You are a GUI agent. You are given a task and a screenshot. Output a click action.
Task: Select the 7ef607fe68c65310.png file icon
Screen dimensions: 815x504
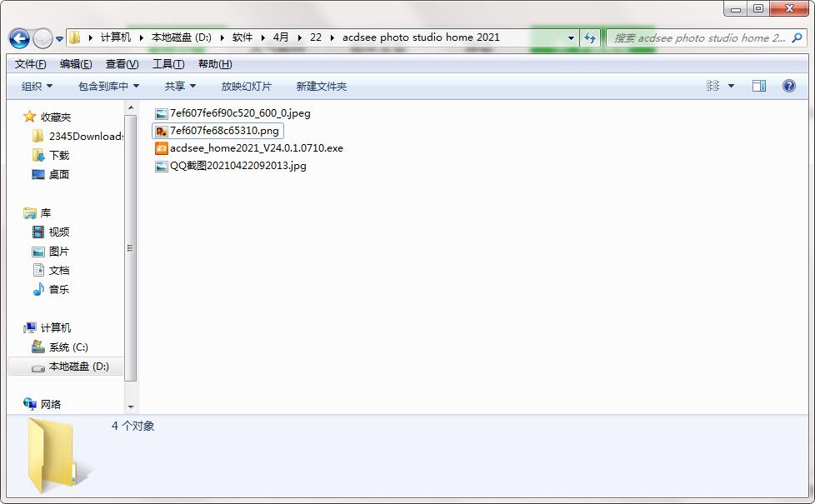tap(162, 131)
